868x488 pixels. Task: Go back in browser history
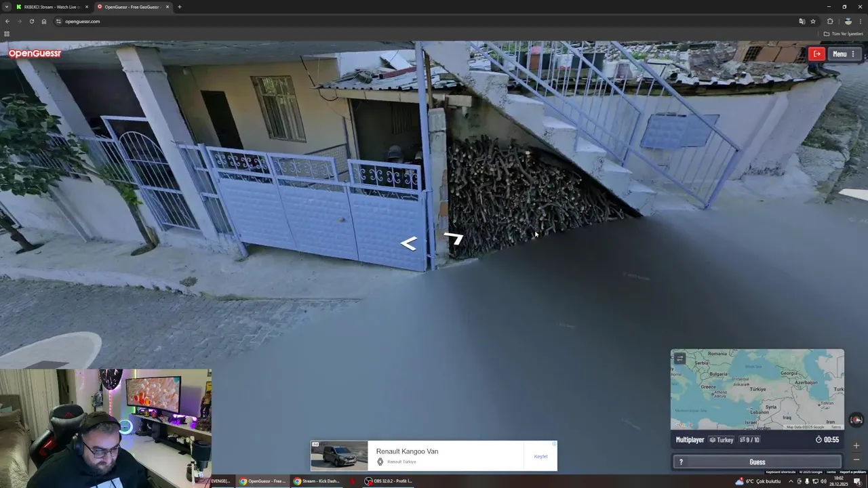click(x=7, y=21)
